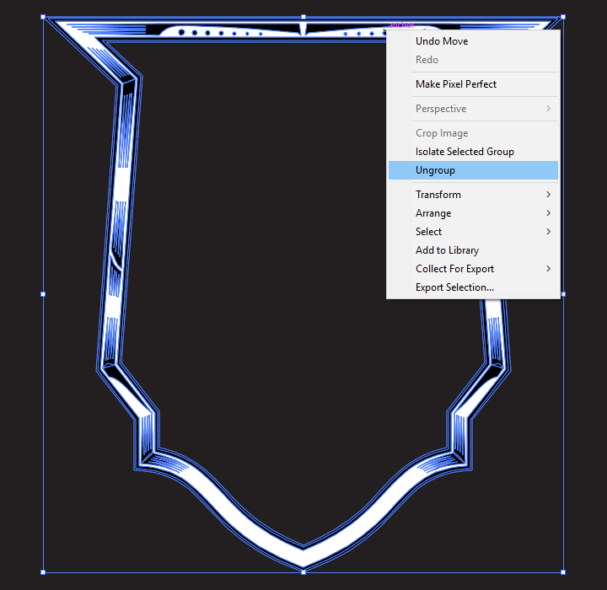Image resolution: width=607 pixels, height=590 pixels.
Task: Open Export Selection... from context menu
Action: (454, 287)
